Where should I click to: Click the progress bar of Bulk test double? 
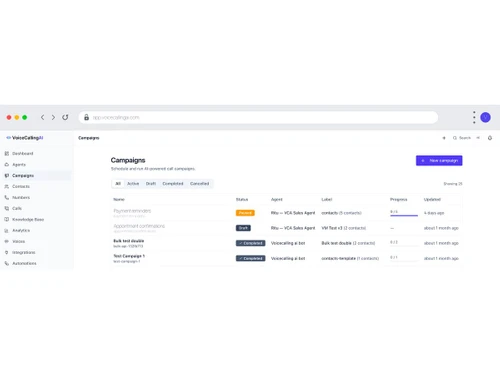[x=404, y=246]
